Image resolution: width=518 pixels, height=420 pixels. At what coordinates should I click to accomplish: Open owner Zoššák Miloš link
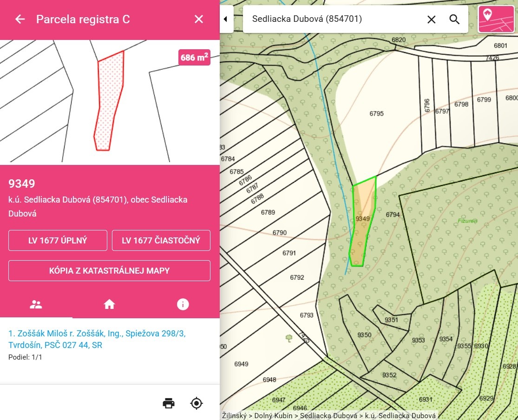(97, 339)
